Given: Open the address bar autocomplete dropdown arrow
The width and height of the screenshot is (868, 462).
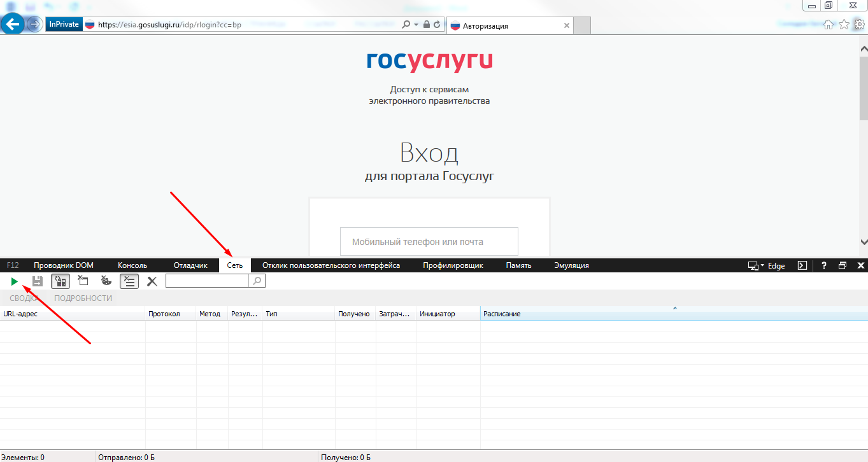Looking at the screenshot, I should click(416, 25).
